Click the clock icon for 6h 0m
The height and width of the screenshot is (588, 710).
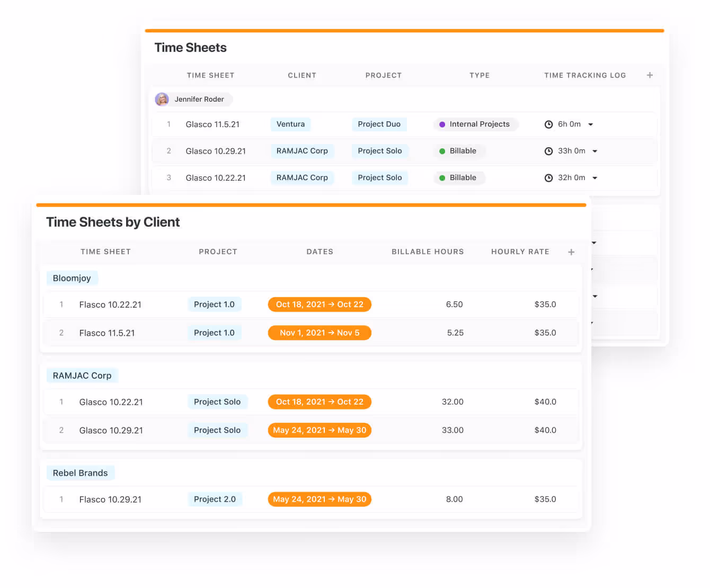[548, 124]
